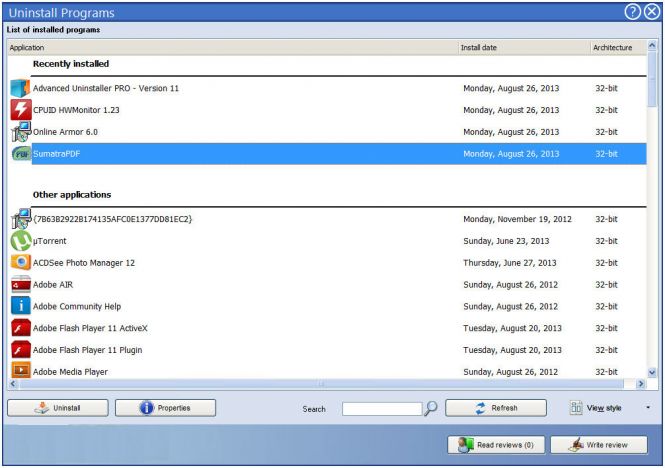Screen dimensions: 665x468
Task: Click the 32-bit value in the µTorrent row
Action: [x=606, y=241]
